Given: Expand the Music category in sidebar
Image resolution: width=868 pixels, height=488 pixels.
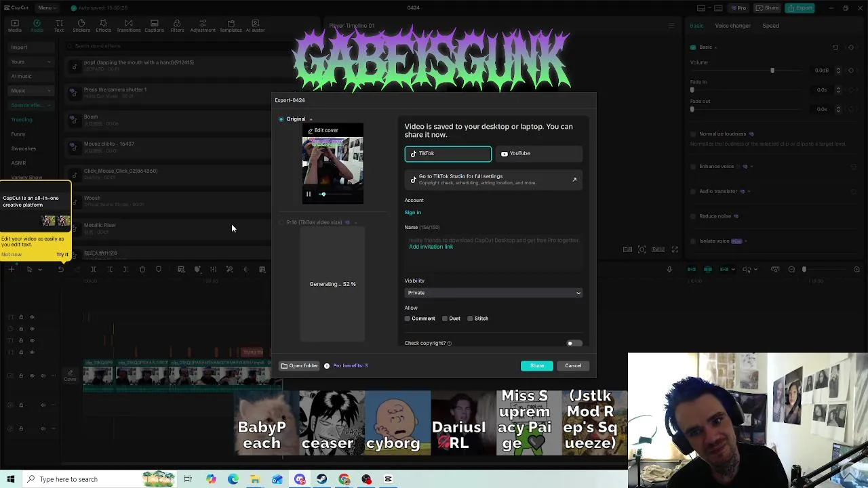Looking at the screenshot, I should (x=31, y=91).
